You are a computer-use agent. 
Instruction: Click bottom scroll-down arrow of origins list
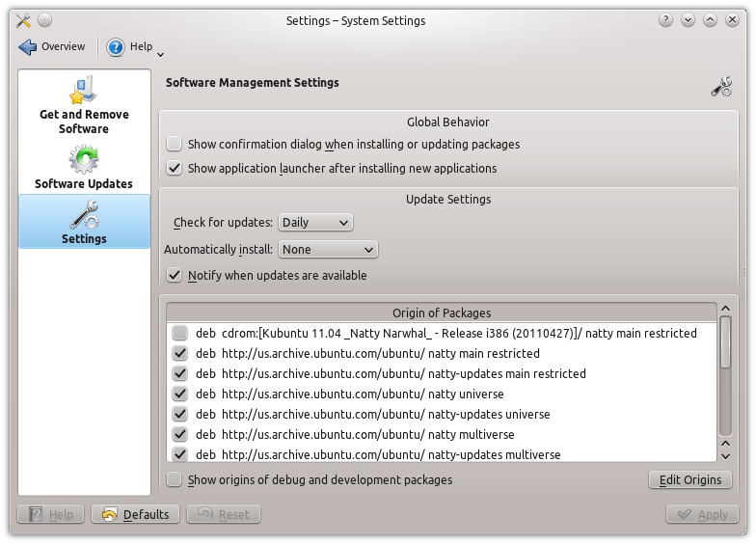click(725, 456)
